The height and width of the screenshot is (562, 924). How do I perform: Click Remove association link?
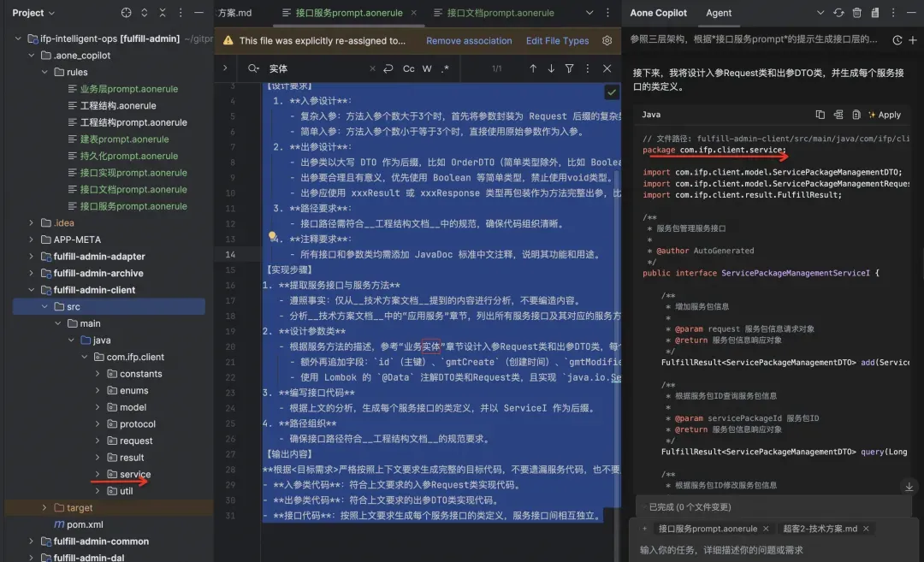point(469,41)
